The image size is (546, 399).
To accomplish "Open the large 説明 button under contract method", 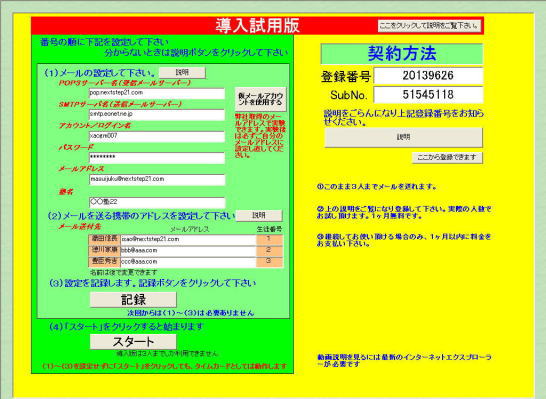I will (x=404, y=137).
